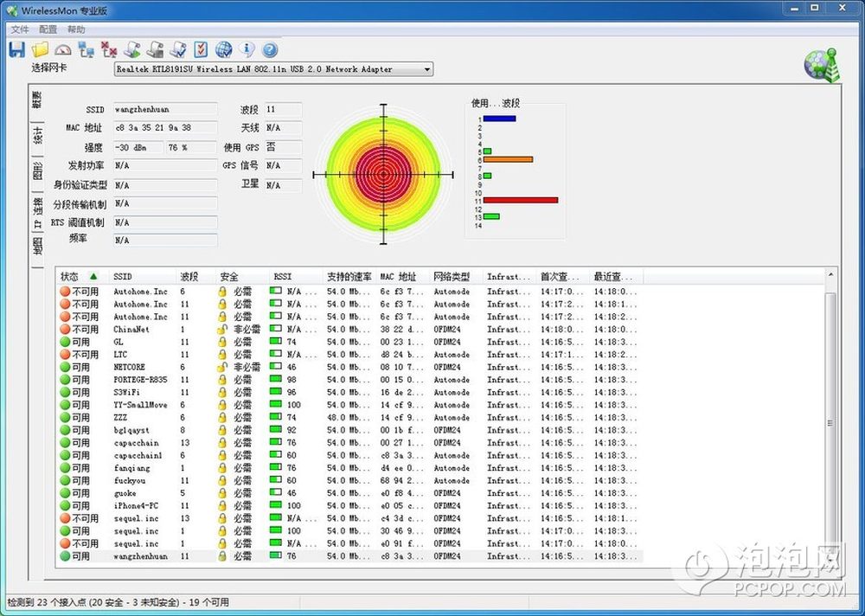Viewport: 865px width, 616px height.
Task: Click the red channel 11 usage bar
Action: click(521, 201)
